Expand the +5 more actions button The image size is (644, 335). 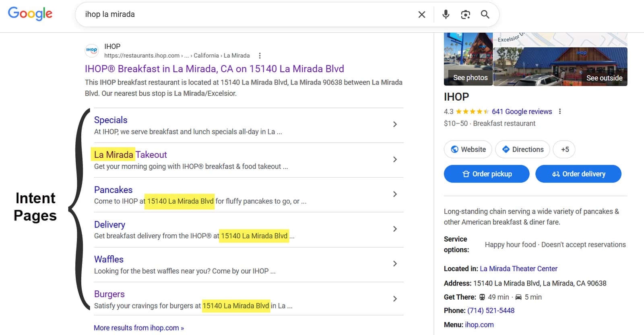(x=564, y=149)
